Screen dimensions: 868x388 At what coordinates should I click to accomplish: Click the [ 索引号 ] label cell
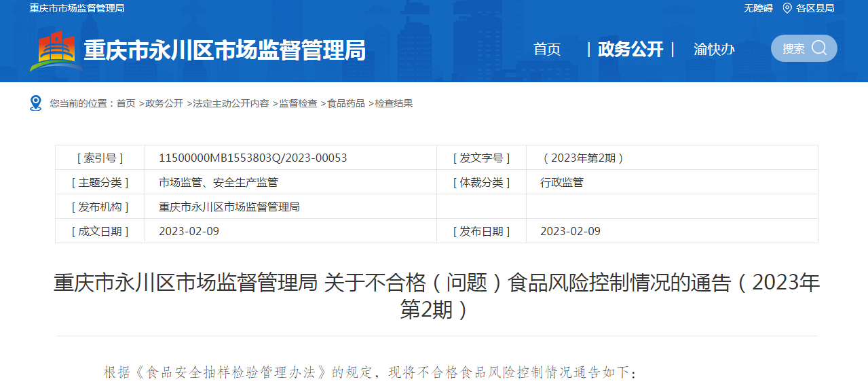point(100,158)
